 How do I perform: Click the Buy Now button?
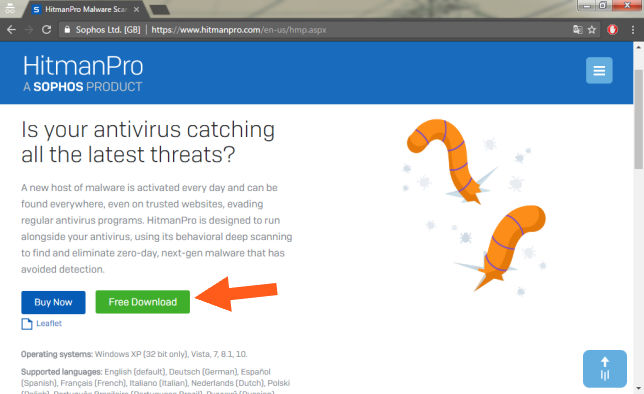(x=53, y=302)
